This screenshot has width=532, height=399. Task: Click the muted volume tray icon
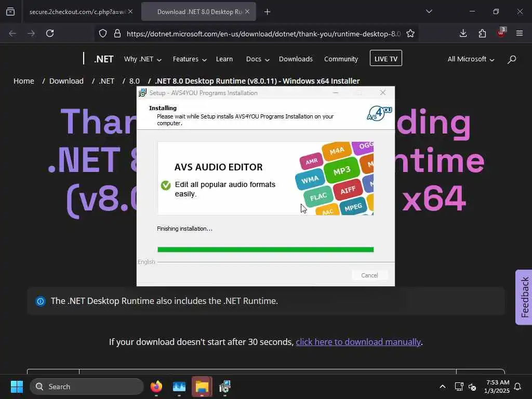click(472, 387)
